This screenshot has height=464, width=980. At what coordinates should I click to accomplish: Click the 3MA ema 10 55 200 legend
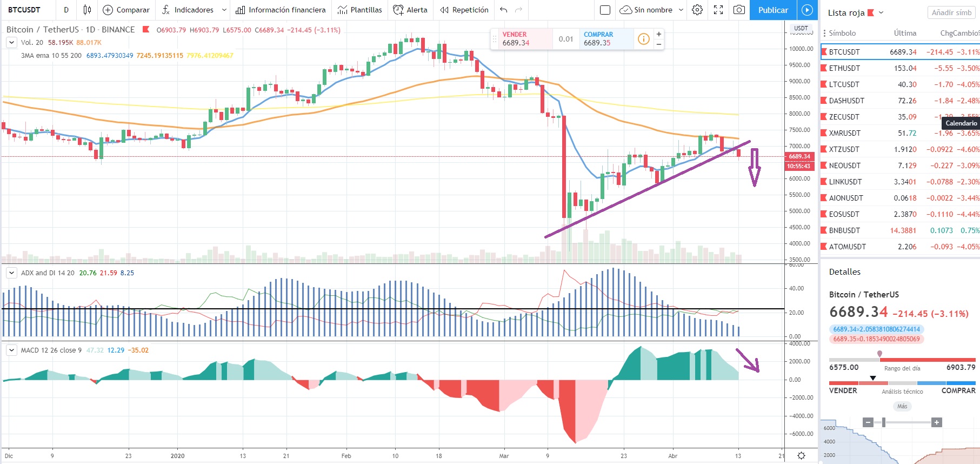(x=51, y=55)
